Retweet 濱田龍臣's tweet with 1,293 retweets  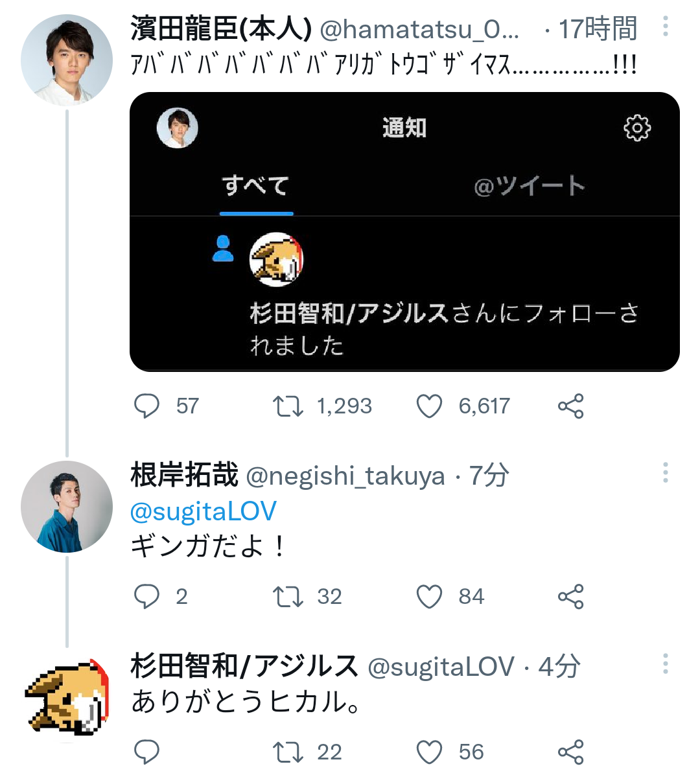287,406
